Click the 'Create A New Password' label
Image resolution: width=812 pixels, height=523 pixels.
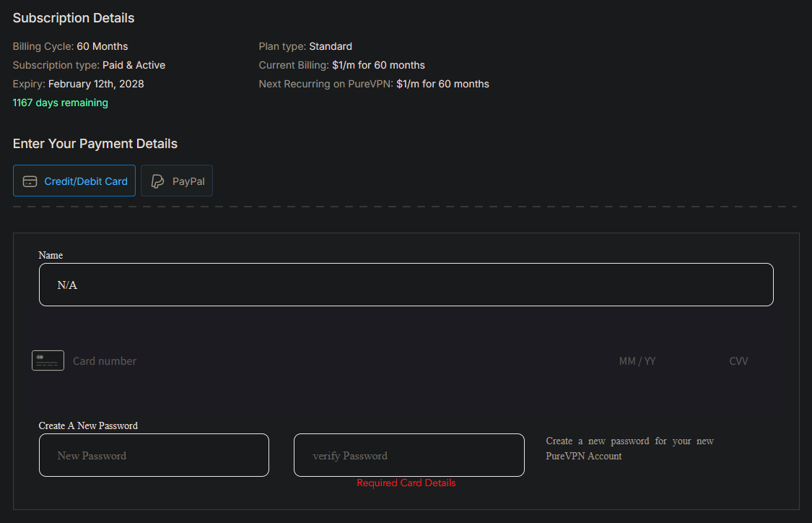click(88, 425)
